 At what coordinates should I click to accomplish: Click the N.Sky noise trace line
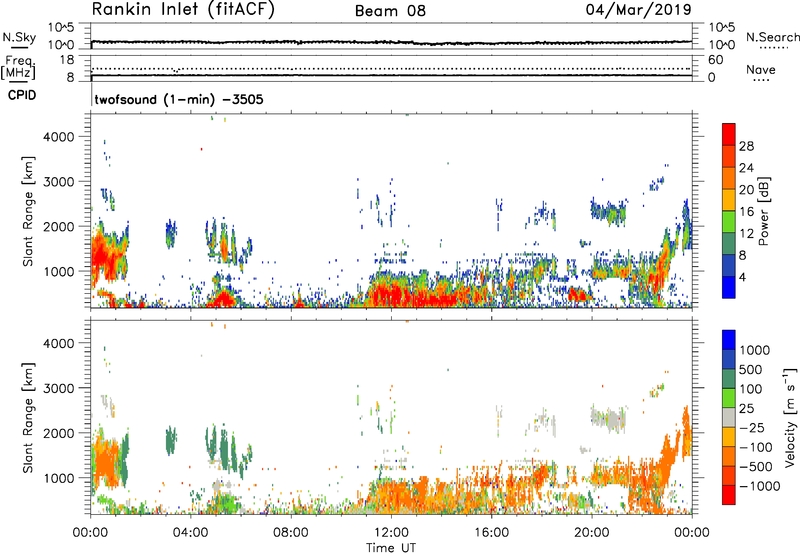(391, 42)
